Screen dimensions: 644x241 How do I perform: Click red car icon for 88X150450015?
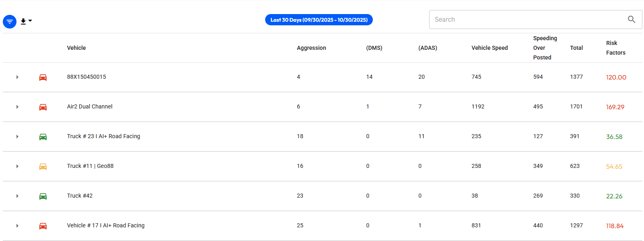pos(43,77)
